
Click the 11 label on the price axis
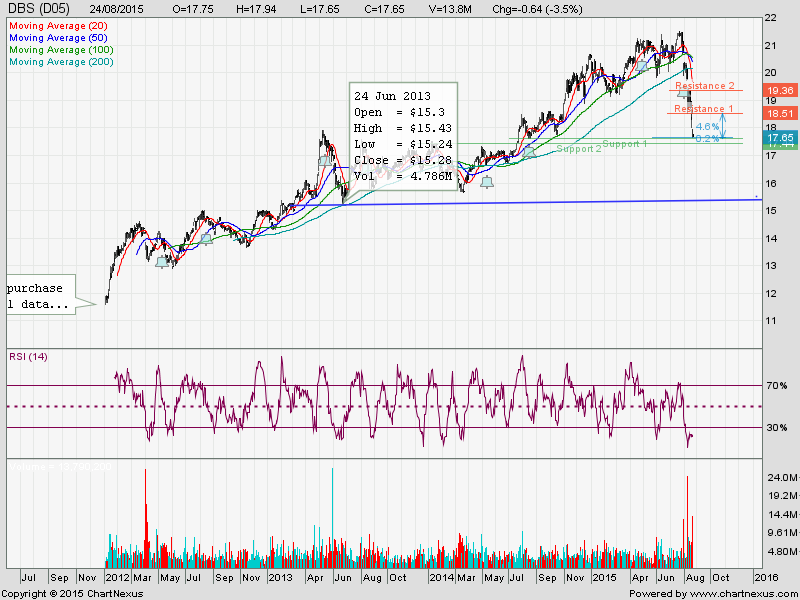point(770,321)
